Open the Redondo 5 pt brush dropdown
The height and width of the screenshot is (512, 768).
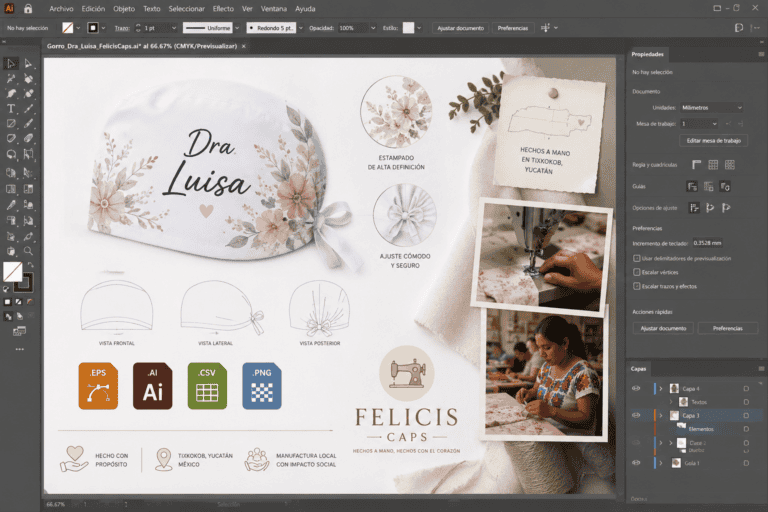pos(301,28)
